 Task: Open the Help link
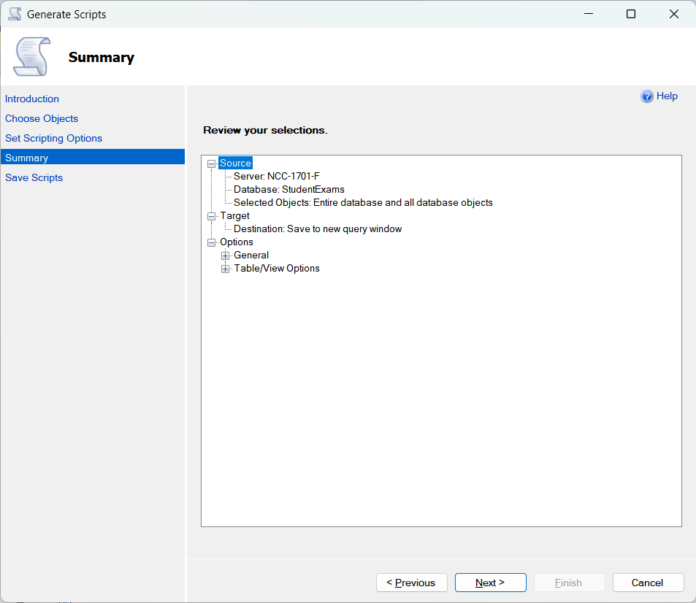tap(667, 96)
